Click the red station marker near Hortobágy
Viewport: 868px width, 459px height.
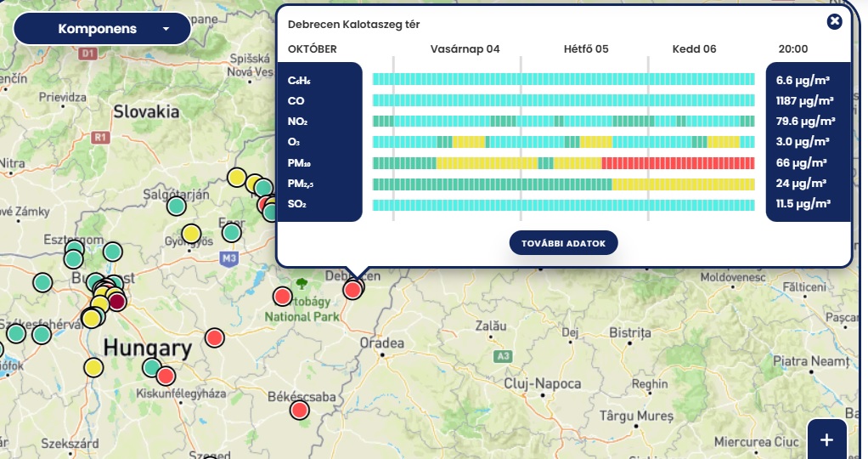(x=282, y=297)
